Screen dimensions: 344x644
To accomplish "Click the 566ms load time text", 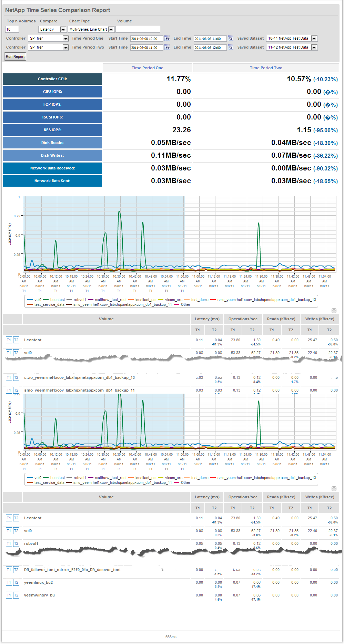I will tap(171, 637).
